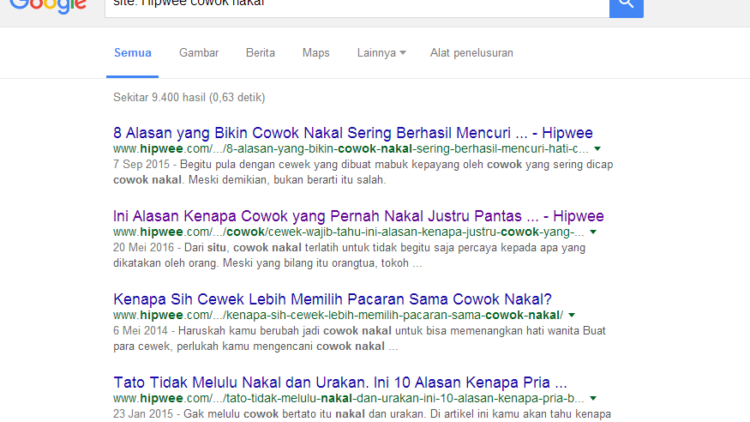The width and height of the screenshot is (750, 422).
Task: Select the Semua tab
Action: 132,53
